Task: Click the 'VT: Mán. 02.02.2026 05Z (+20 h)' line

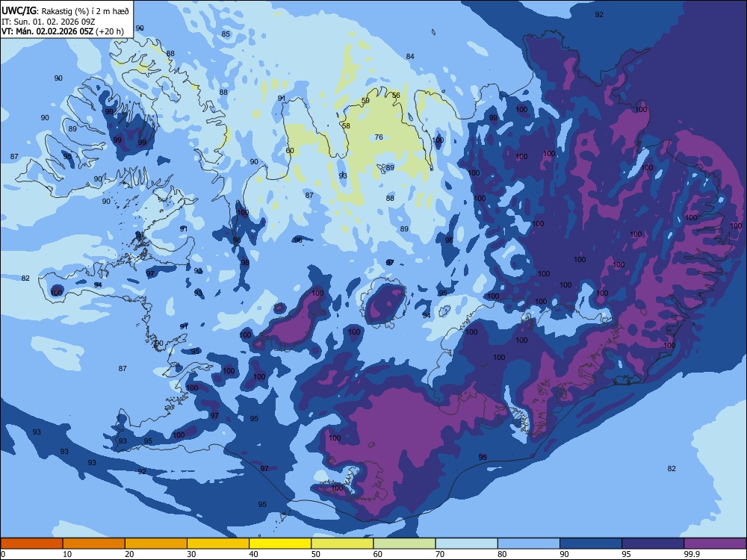Action: click(x=63, y=31)
